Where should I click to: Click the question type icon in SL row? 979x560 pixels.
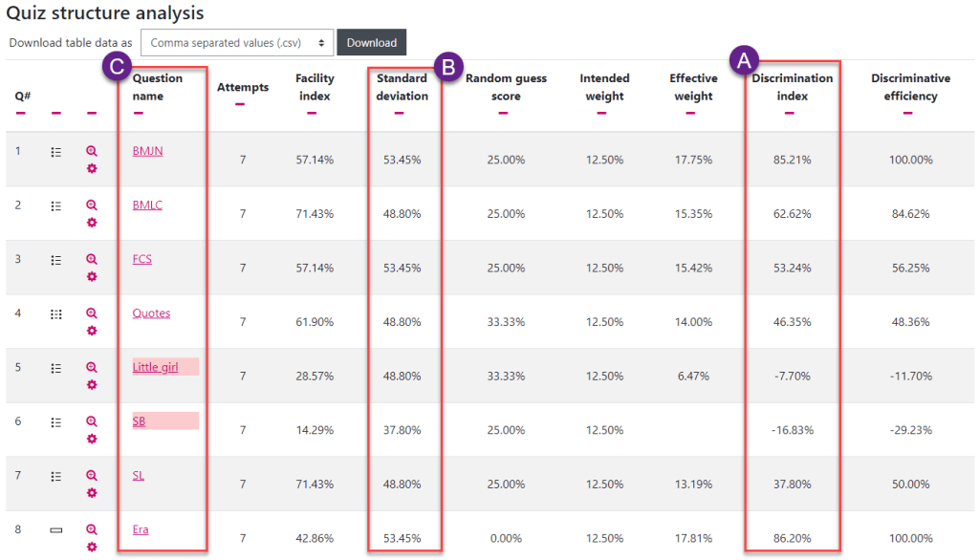point(56,476)
